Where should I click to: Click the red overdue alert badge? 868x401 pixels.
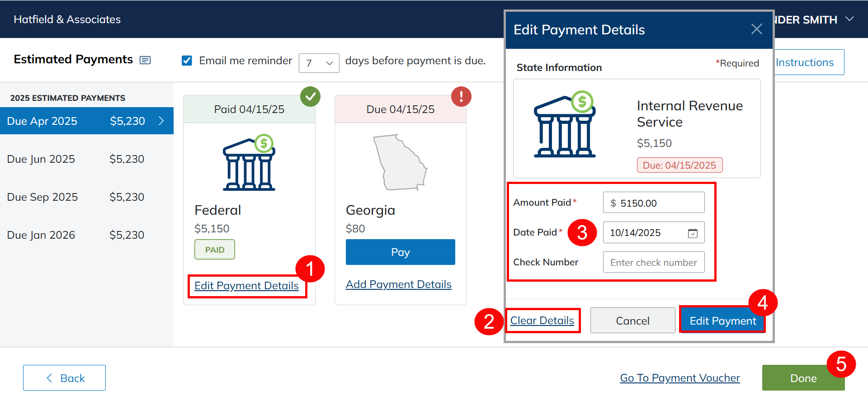(x=461, y=96)
